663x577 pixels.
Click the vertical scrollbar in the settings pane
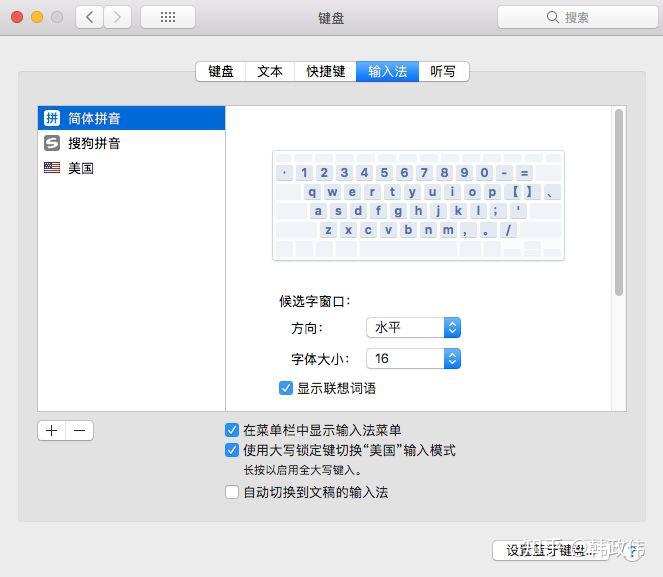coord(619,202)
